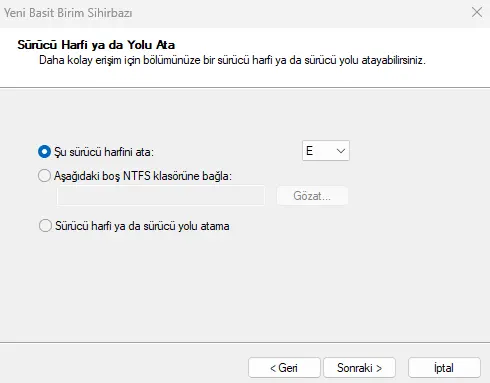
Task: Click the 'Daha kolay erişim için' description text
Action: click(x=232, y=60)
